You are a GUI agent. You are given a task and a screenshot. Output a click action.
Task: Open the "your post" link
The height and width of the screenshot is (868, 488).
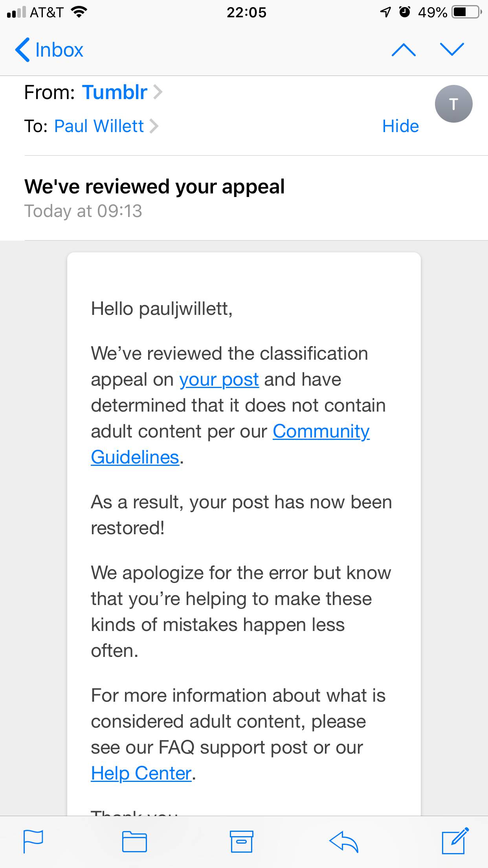[219, 380]
